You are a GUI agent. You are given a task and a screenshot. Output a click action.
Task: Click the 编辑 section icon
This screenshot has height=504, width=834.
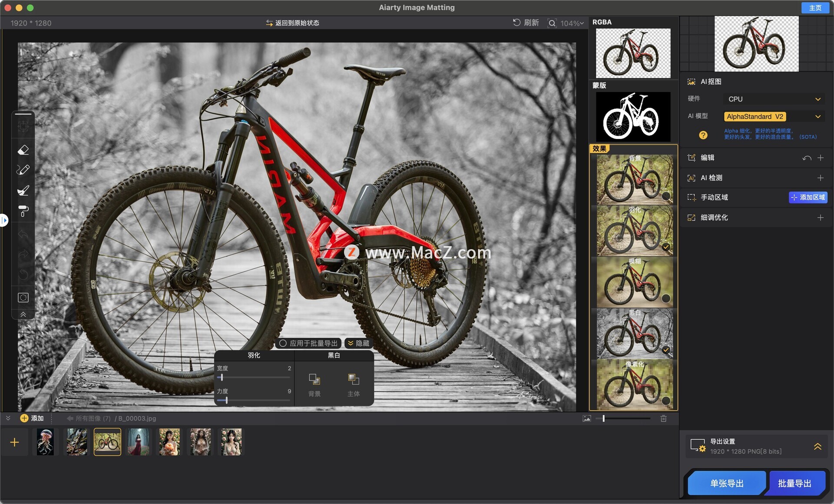tap(691, 158)
